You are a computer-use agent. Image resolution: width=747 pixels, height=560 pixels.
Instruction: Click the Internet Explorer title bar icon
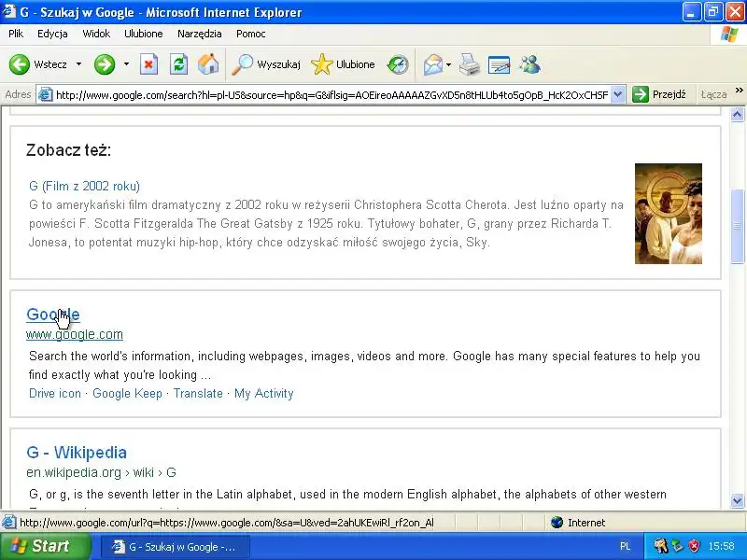point(9,11)
